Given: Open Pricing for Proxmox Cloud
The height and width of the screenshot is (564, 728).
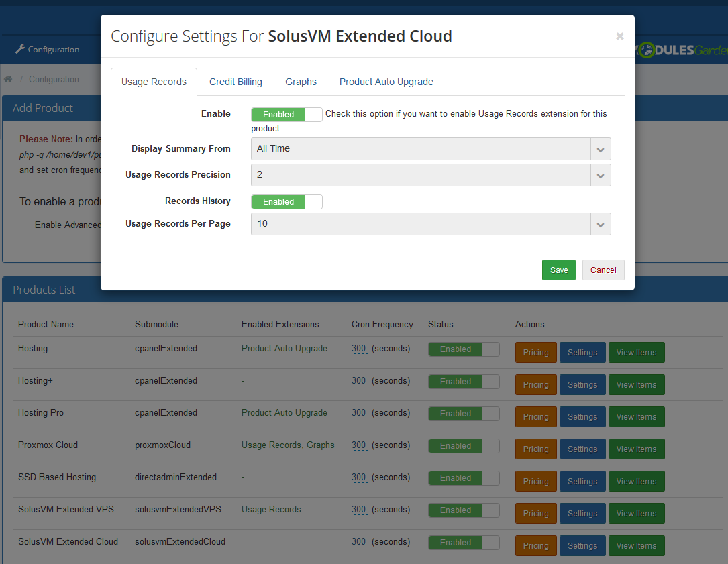Looking at the screenshot, I should coord(536,449).
